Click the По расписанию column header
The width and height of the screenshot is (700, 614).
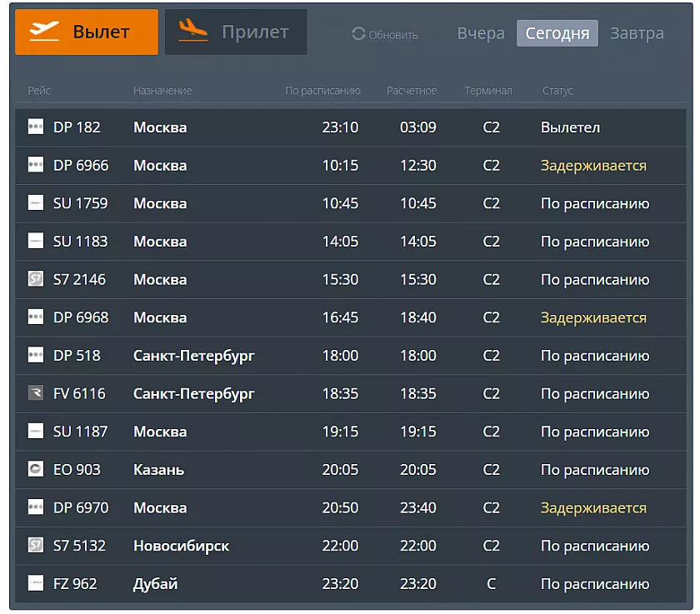tap(322, 91)
